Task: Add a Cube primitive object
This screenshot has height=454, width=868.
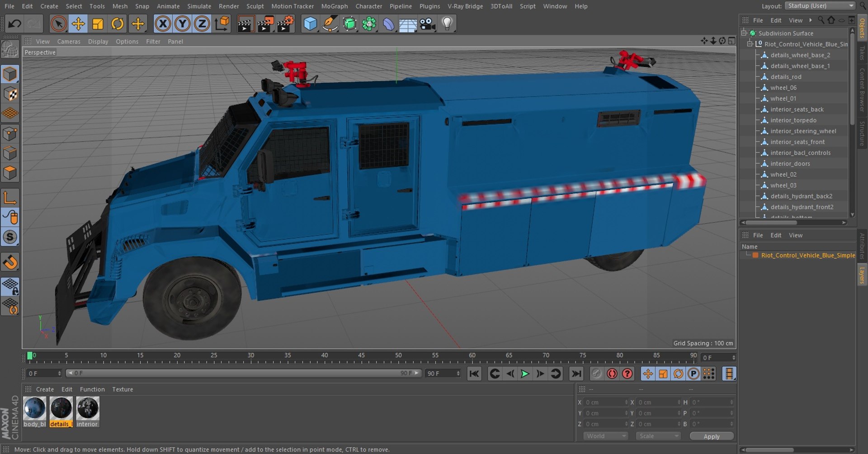Action: point(310,24)
